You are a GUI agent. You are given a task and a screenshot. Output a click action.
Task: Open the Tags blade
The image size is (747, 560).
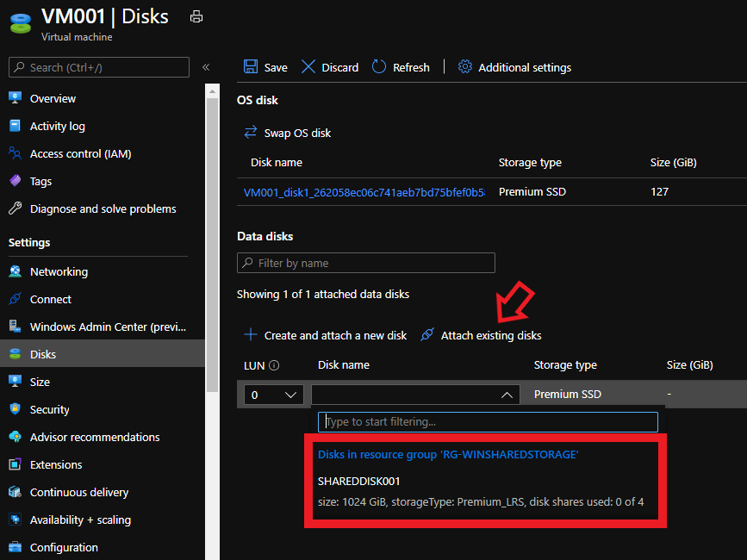[x=40, y=181]
